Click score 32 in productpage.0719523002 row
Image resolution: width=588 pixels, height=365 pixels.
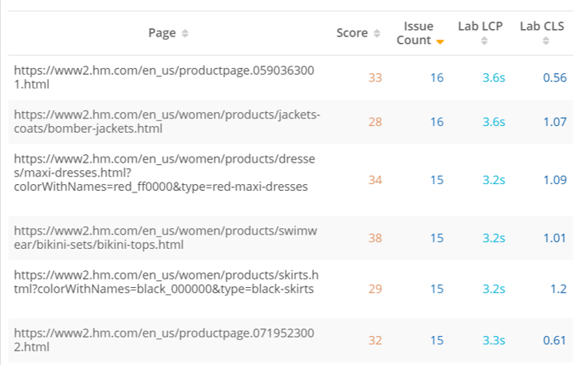coord(375,340)
